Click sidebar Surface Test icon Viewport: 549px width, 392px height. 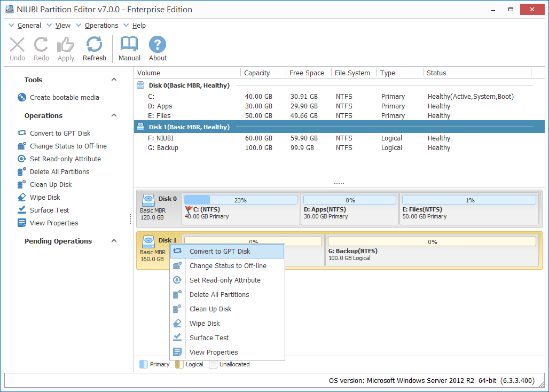point(22,210)
